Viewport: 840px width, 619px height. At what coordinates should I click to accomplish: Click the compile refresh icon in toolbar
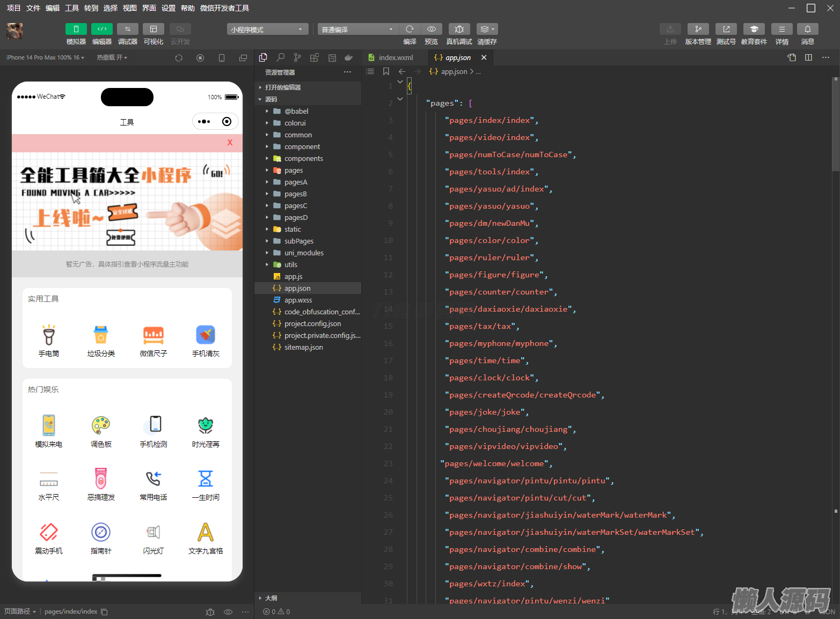coord(410,29)
